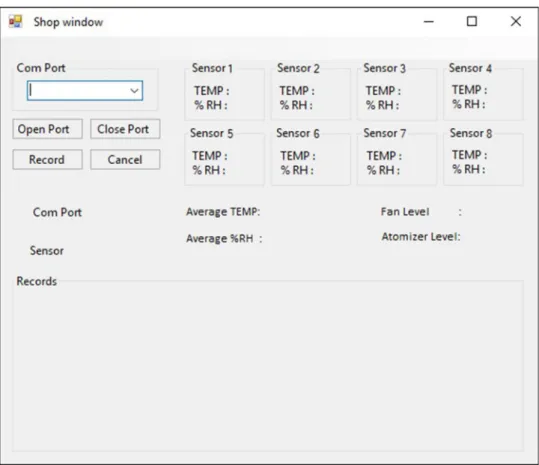This screenshot has width=539, height=465.
Task: Select the Sensor 3 group label
Action: point(385,68)
